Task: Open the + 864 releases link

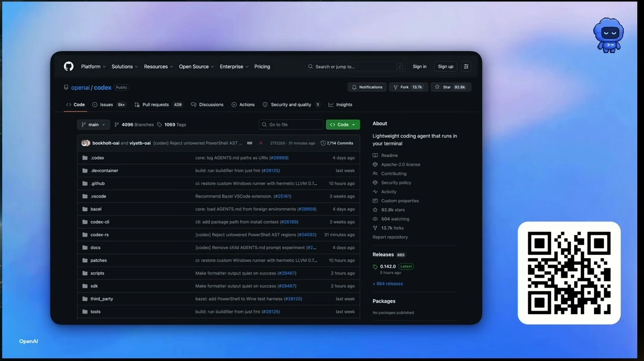Action: (x=388, y=284)
